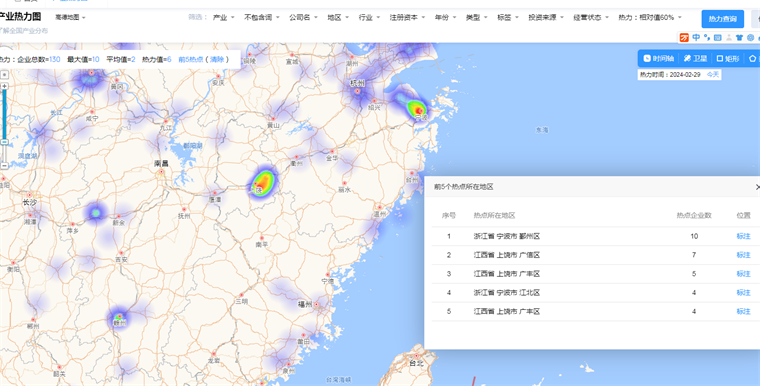Click the 前5热点 link

[191, 60]
